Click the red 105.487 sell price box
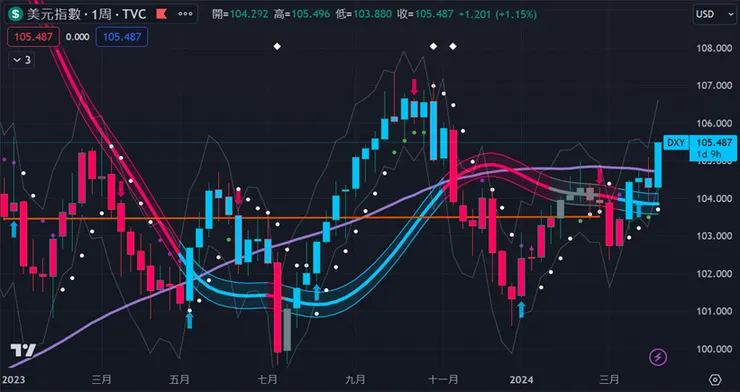 click(33, 37)
